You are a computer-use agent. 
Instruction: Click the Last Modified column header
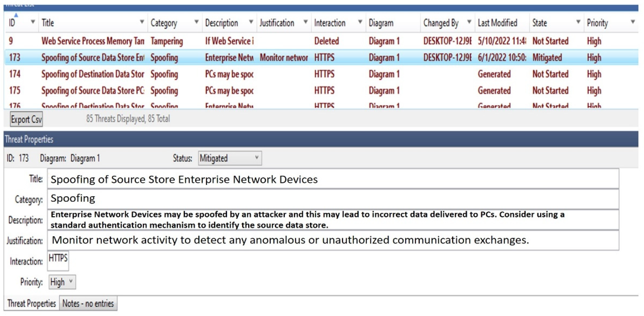point(497,23)
